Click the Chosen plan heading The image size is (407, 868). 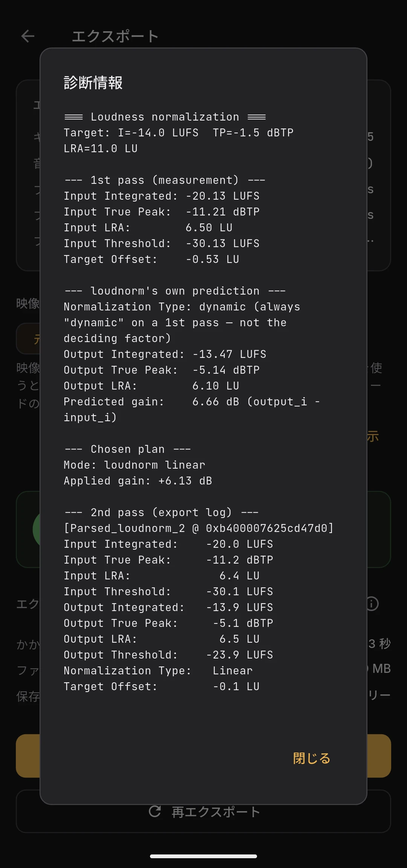coord(127,449)
